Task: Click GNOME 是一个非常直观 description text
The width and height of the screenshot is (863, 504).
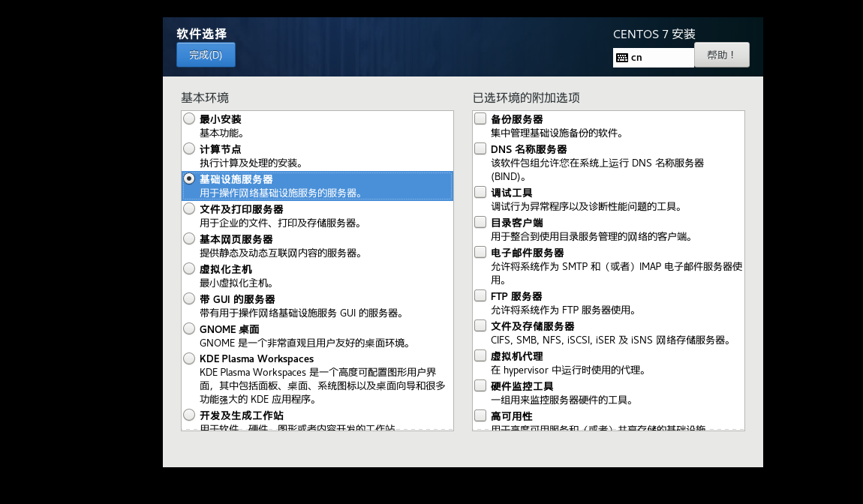Action: pyautogui.click(x=305, y=343)
